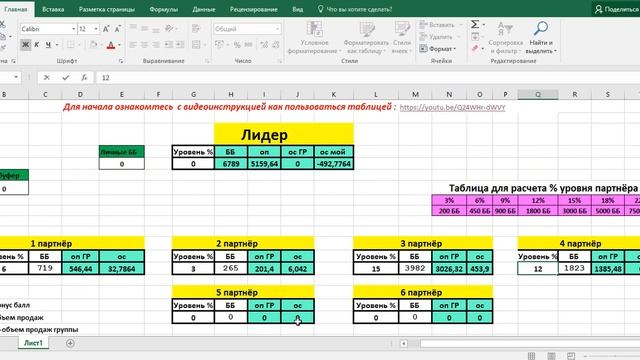Open the font size 12 dropdown
This screenshot has width=640, height=360.
[x=96, y=29]
